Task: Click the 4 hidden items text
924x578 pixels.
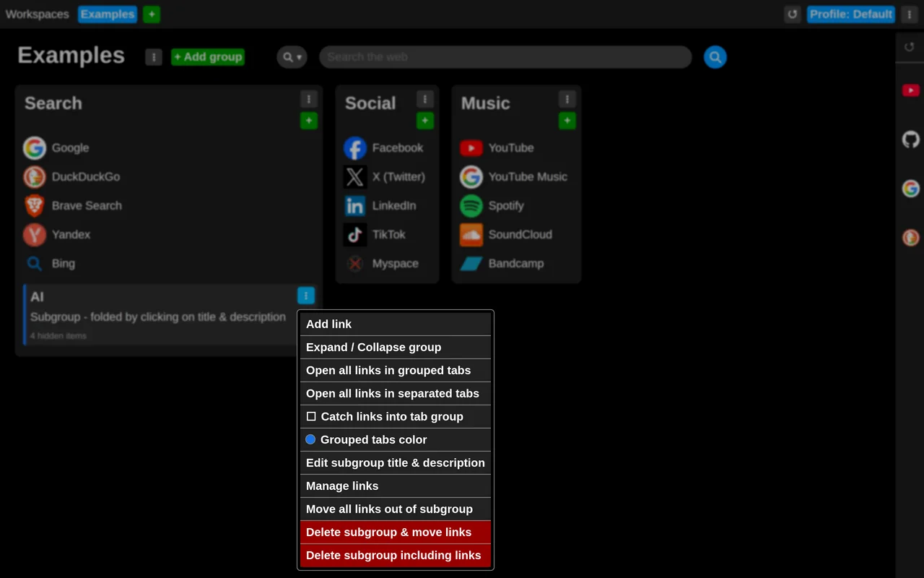Action: [58, 336]
